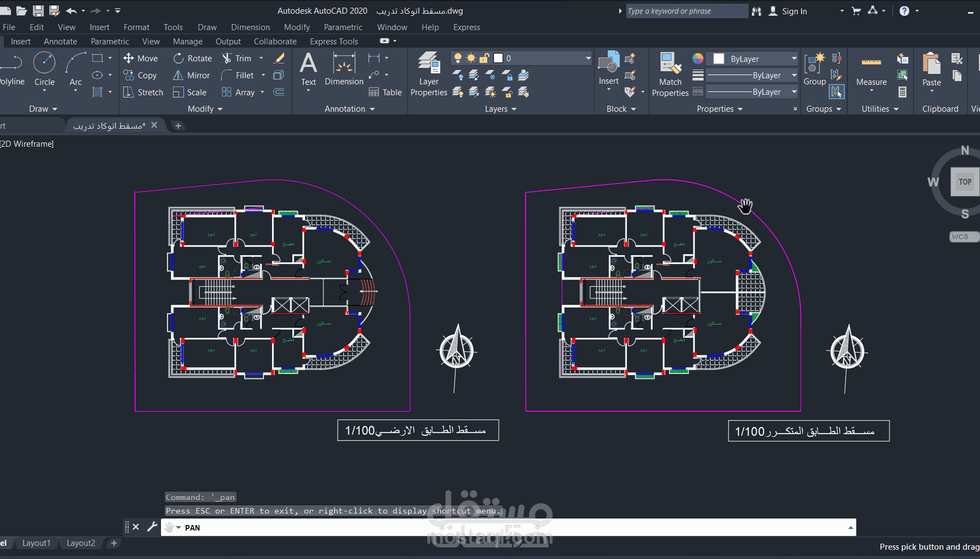Select the Circle drawing tool
This screenshot has height=559, width=980.
point(44,69)
